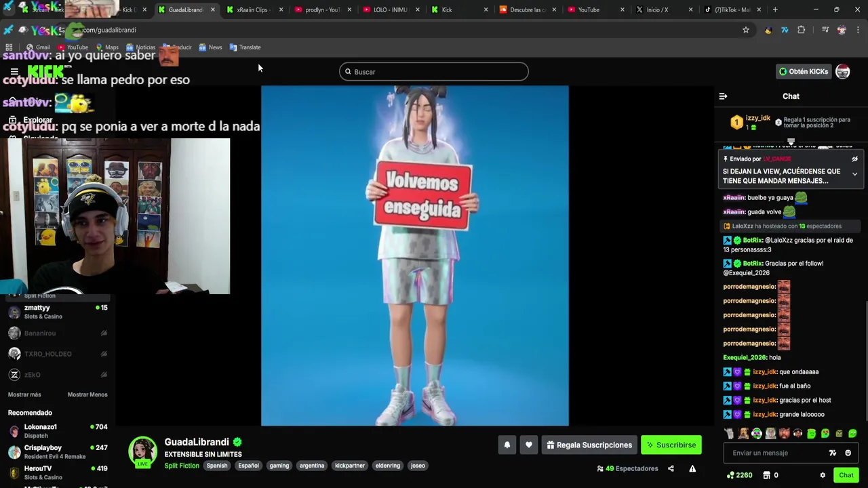Click xRaaiin's 'guada volve' message username

coord(734,212)
